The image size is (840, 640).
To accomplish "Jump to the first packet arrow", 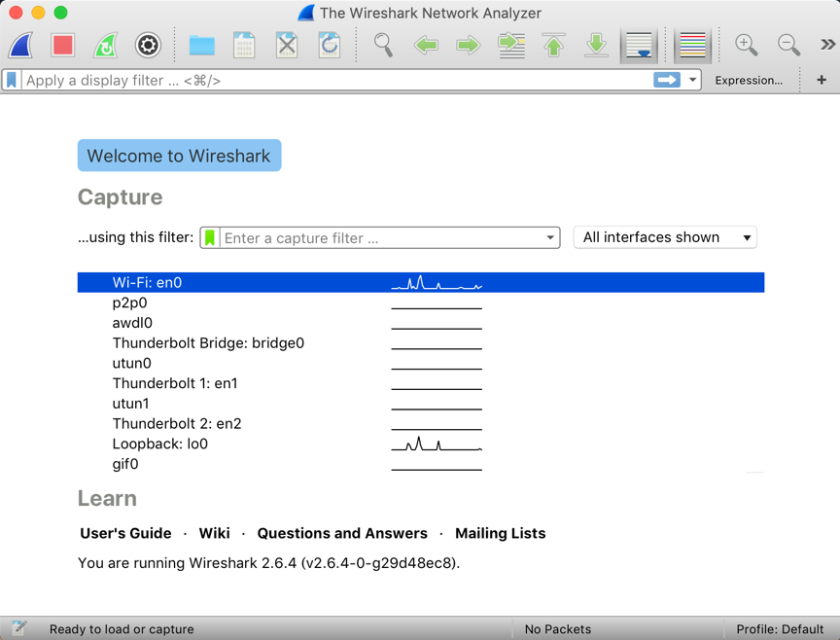I will coord(554,45).
